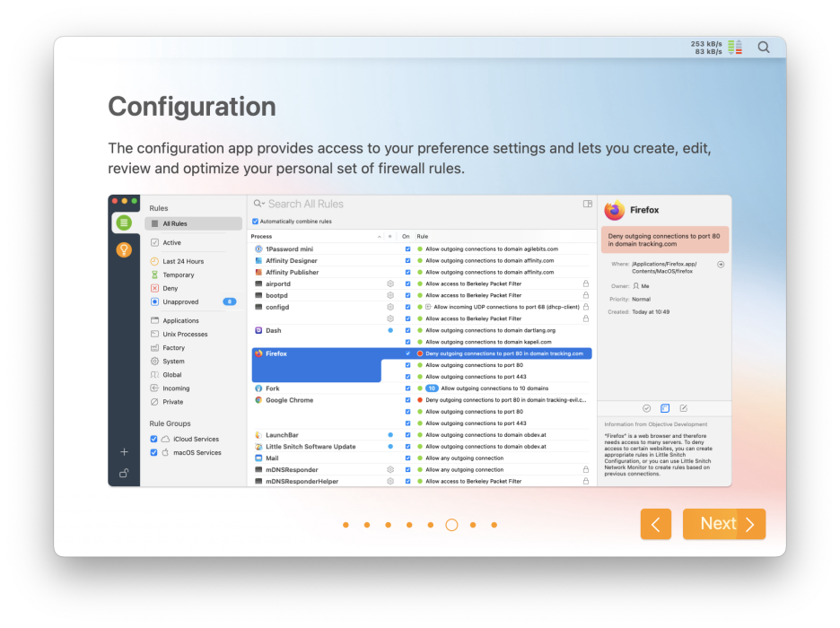
Task: Click the first page indicator dot
Action: pos(346,525)
